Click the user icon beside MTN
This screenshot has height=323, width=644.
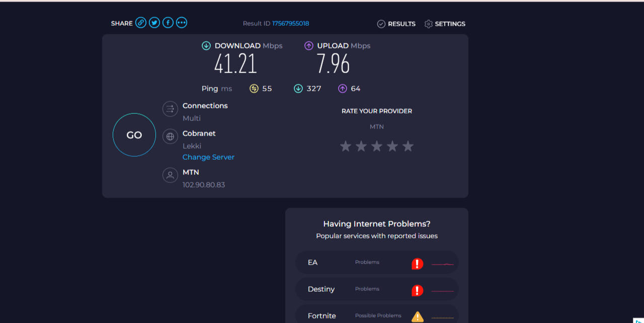pyautogui.click(x=170, y=175)
